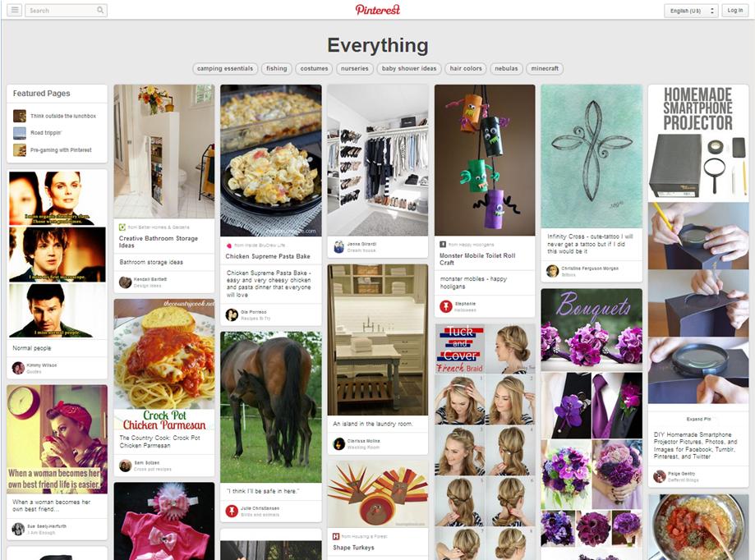Viewport: 755px width, 560px height.
Task: Open the English (US) language dropdown
Action: (691, 11)
